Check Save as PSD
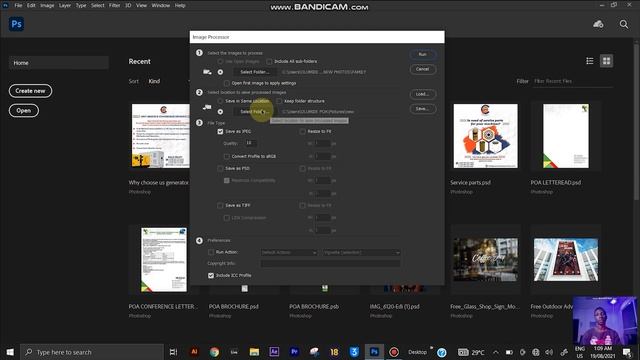Viewport: 640px width, 360px height. coord(220,168)
